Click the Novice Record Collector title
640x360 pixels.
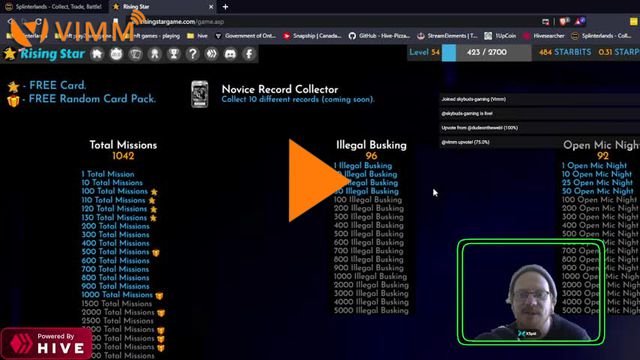pos(280,89)
